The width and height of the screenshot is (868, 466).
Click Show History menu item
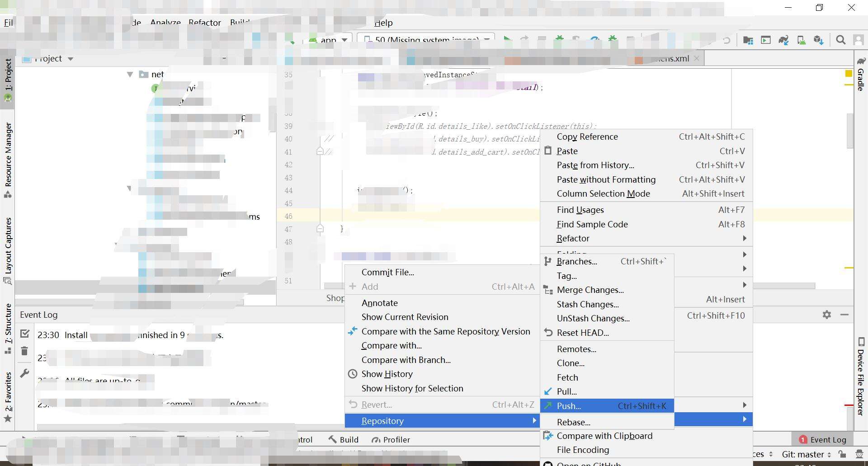pos(442,374)
